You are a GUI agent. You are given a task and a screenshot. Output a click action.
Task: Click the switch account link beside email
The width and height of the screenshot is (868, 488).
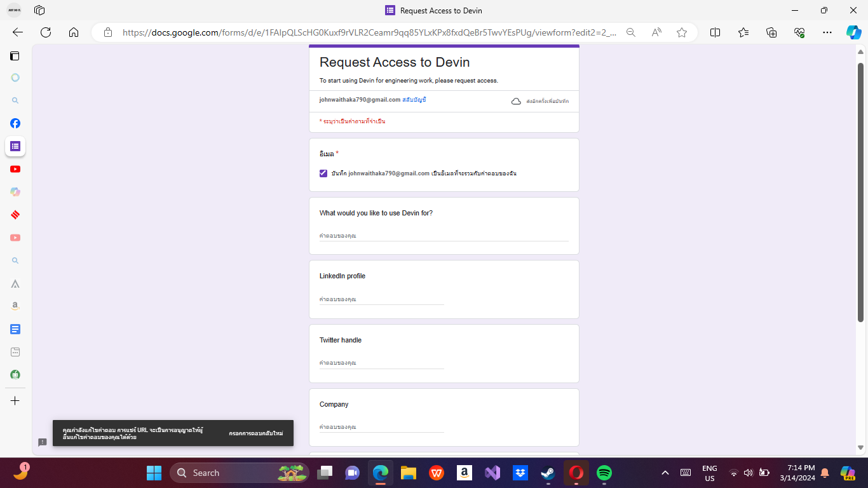pos(414,100)
